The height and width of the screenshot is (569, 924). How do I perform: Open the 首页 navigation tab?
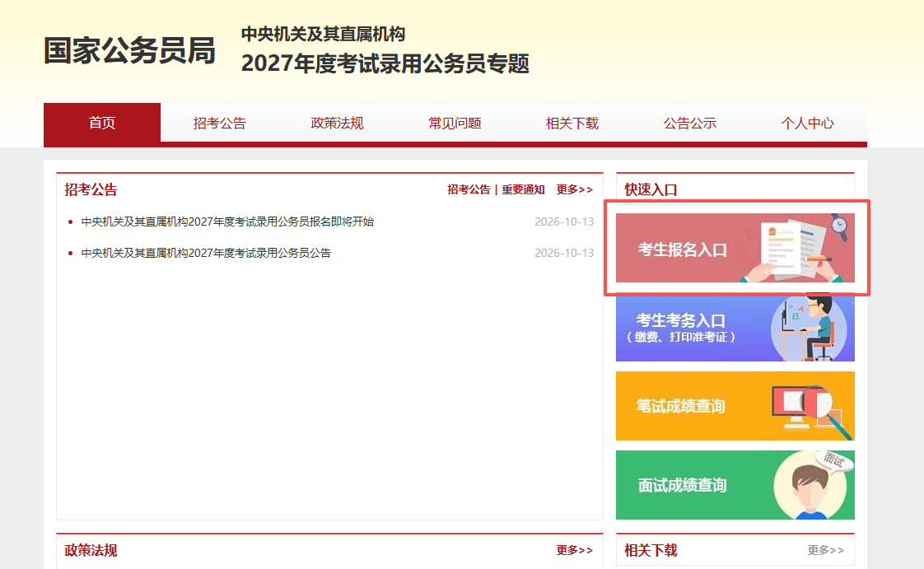pyautogui.click(x=102, y=123)
